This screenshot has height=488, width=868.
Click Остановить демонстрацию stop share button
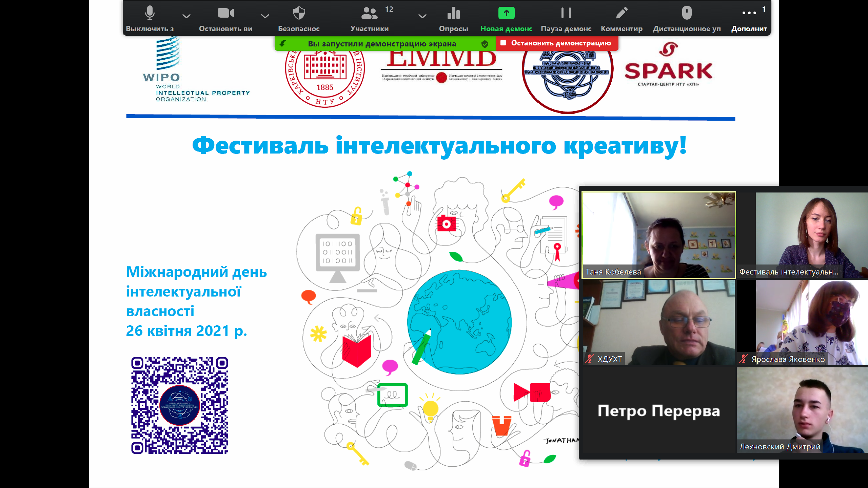coord(557,43)
